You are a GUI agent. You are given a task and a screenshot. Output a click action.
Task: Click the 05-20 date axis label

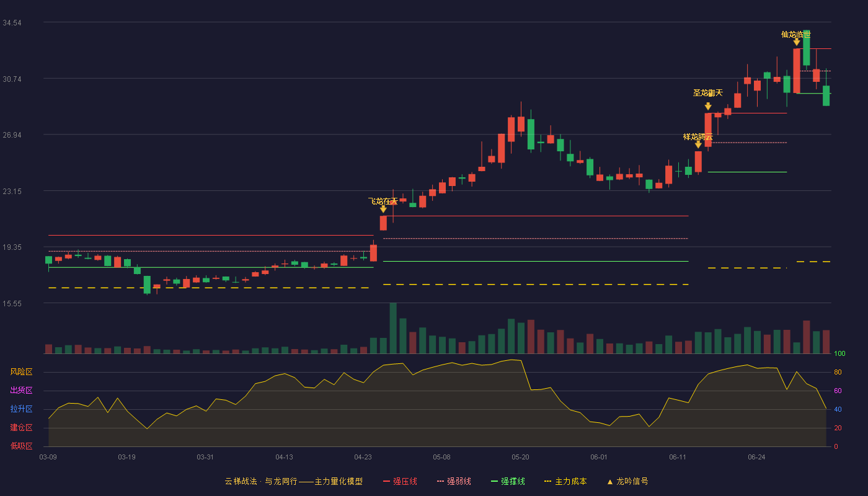[520, 457]
